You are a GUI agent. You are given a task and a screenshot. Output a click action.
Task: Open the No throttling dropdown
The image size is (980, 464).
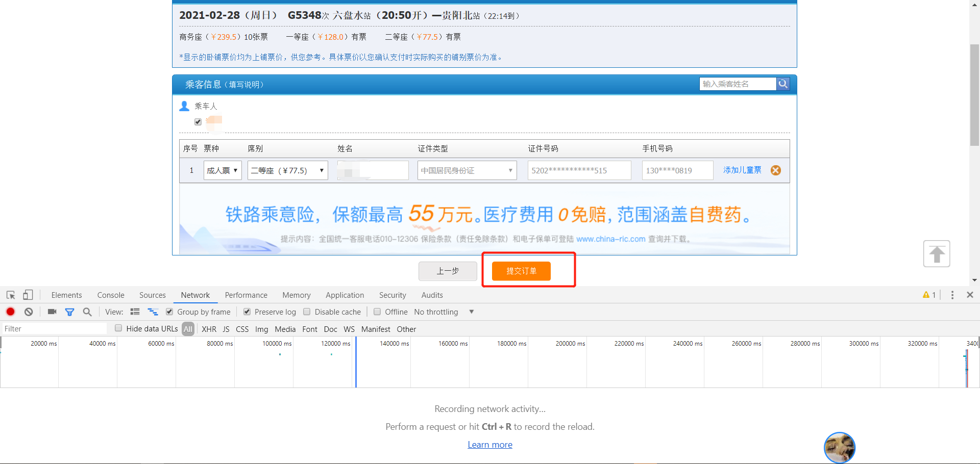click(x=443, y=312)
